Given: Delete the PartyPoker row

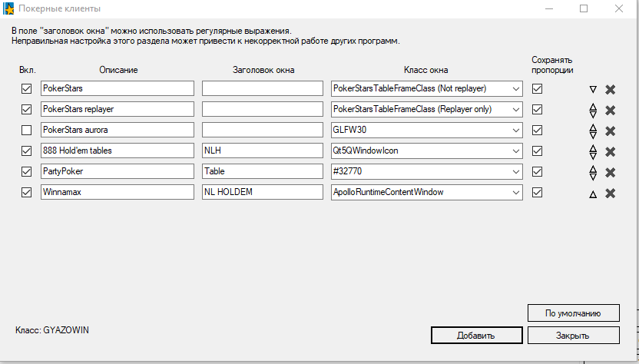Looking at the screenshot, I should coord(610,173).
